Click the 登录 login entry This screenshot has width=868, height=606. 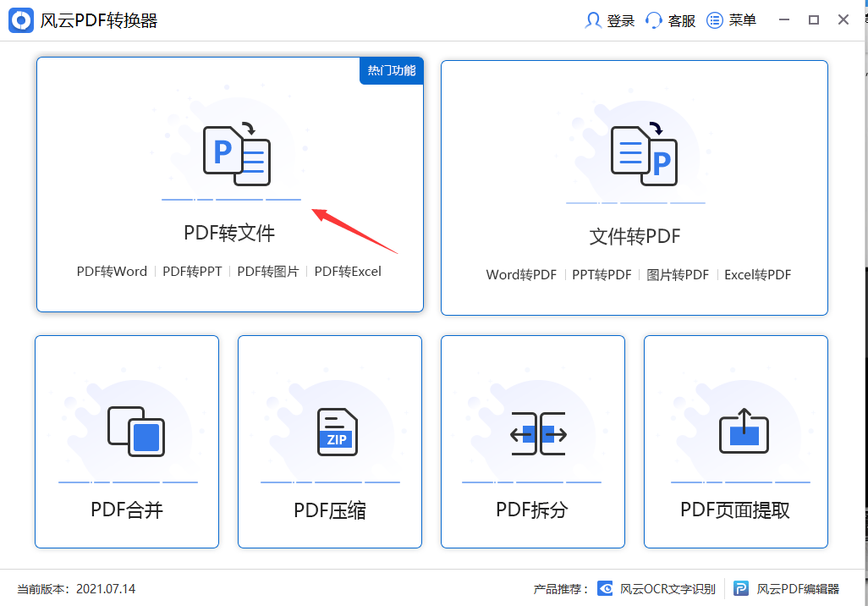coord(609,19)
